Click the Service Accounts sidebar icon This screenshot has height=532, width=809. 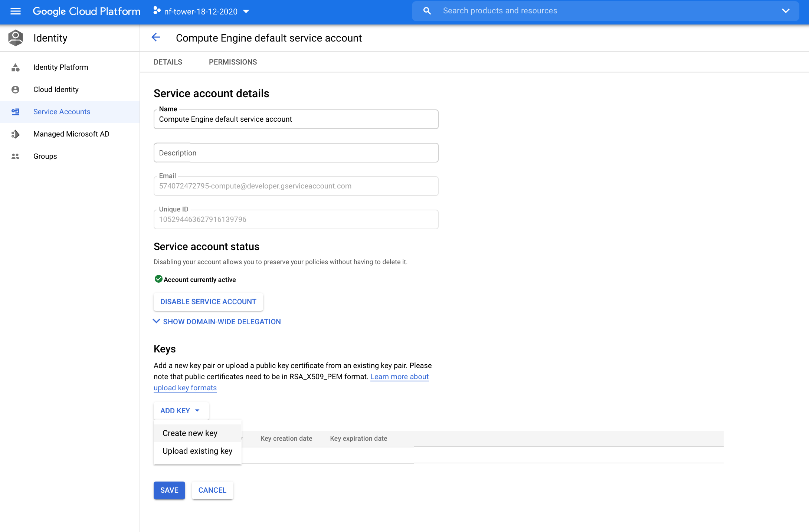pos(15,112)
